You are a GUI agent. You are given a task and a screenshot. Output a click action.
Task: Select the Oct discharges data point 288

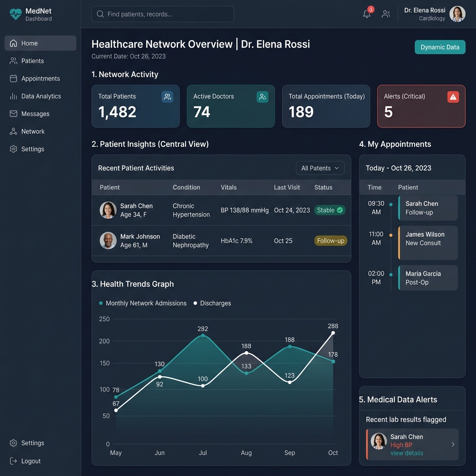point(333,333)
